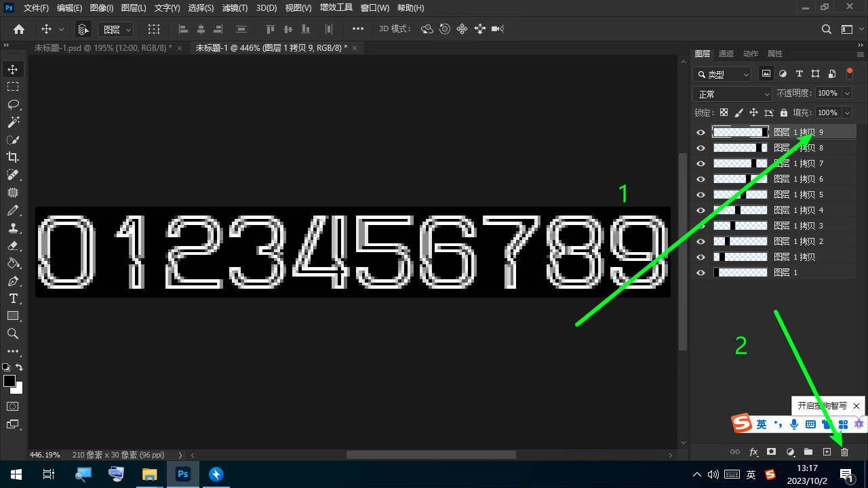Expand the opacity 不透明度 dropdown arrow
This screenshot has width=868, height=488.
click(x=846, y=93)
